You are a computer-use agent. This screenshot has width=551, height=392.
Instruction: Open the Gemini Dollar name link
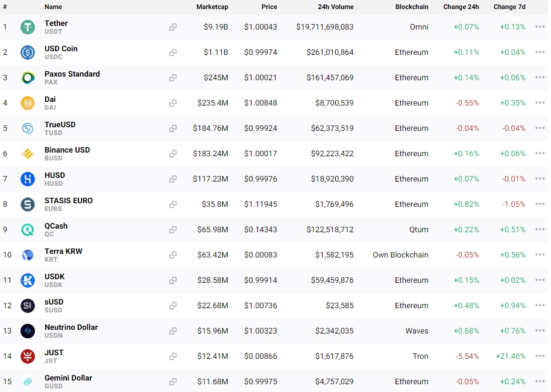(68, 378)
